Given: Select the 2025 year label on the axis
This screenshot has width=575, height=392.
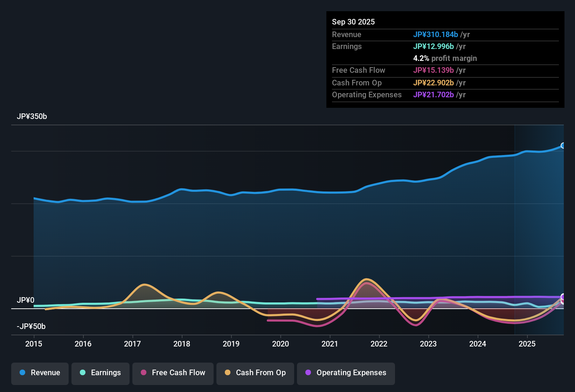Looking at the screenshot, I should click(x=527, y=344).
